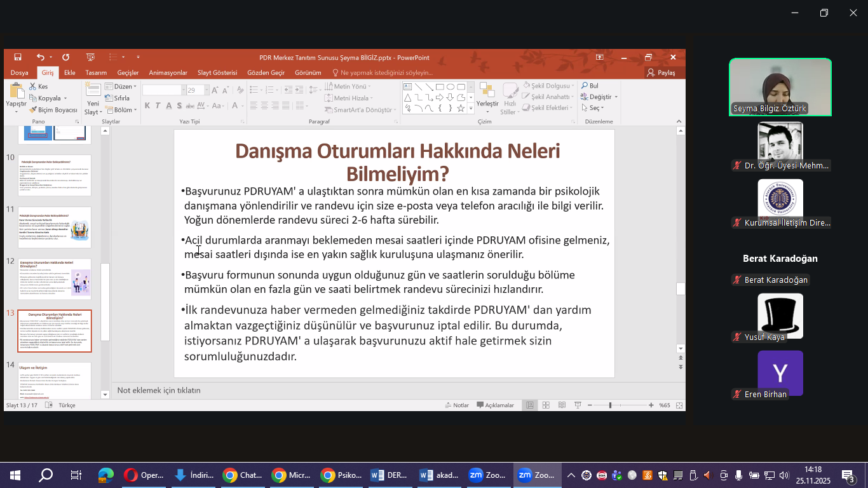Switch to Reading view in the status bar

click(x=562, y=405)
